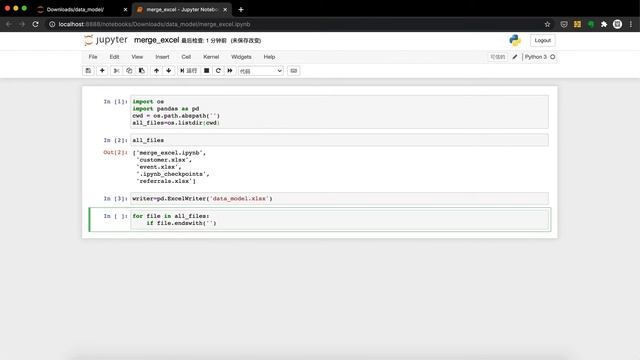Open the Chrome three-dot menu
Image resolution: width=640 pixels, height=360 pixels.
(x=631, y=24)
